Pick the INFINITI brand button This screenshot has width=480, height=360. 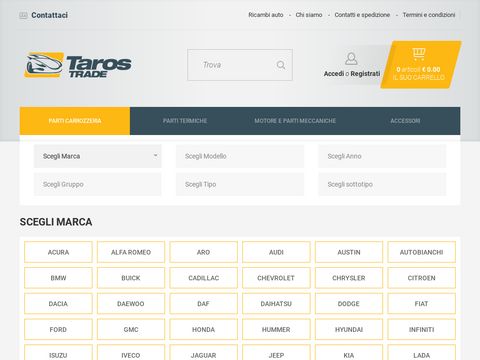pyautogui.click(x=422, y=329)
